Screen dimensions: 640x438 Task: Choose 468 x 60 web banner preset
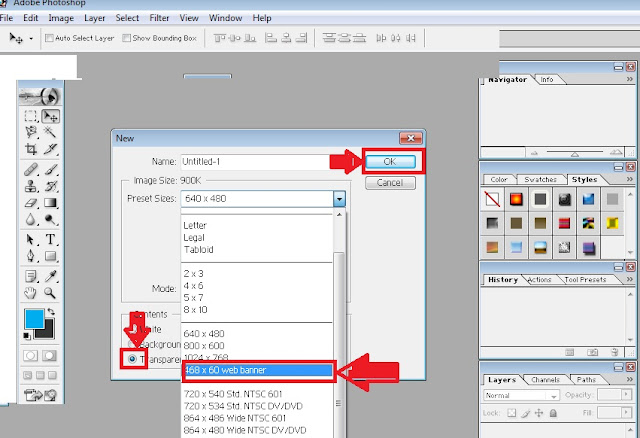(258, 370)
